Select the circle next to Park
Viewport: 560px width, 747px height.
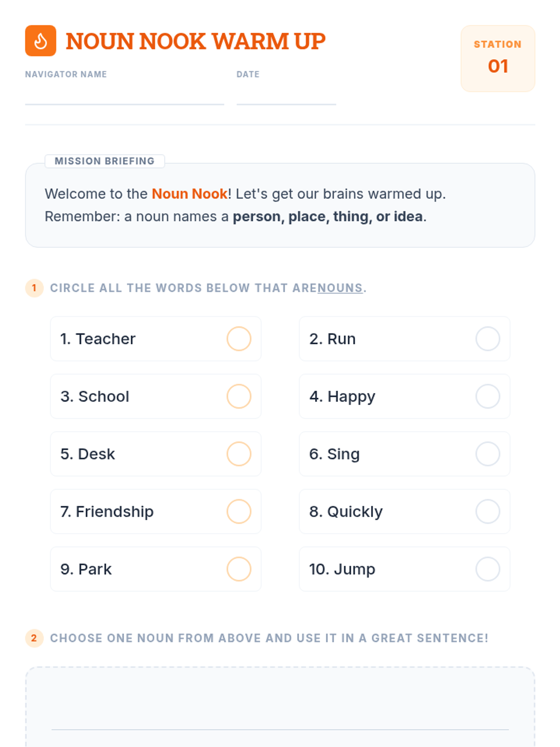[239, 569]
